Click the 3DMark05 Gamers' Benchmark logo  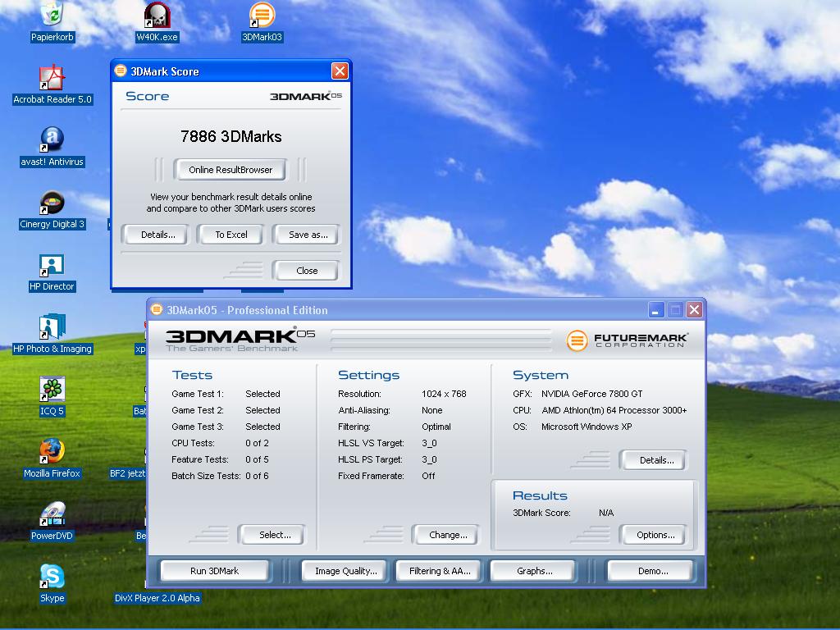(x=240, y=340)
